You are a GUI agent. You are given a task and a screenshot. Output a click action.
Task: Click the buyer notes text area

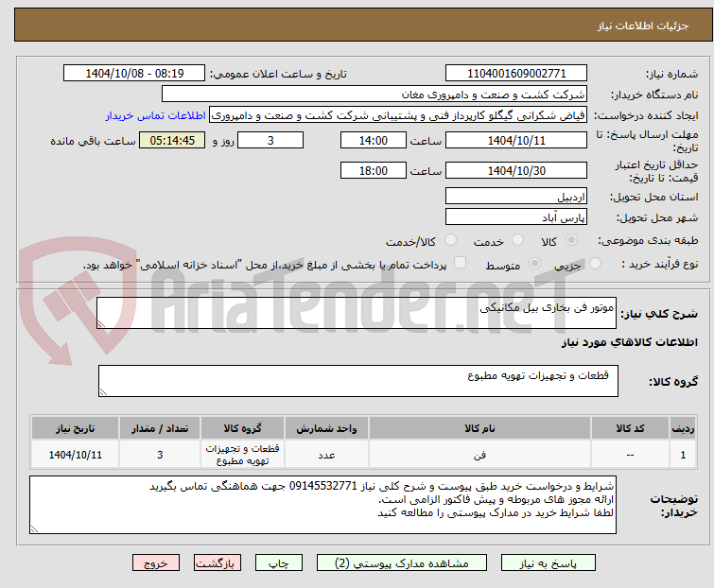point(322,505)
